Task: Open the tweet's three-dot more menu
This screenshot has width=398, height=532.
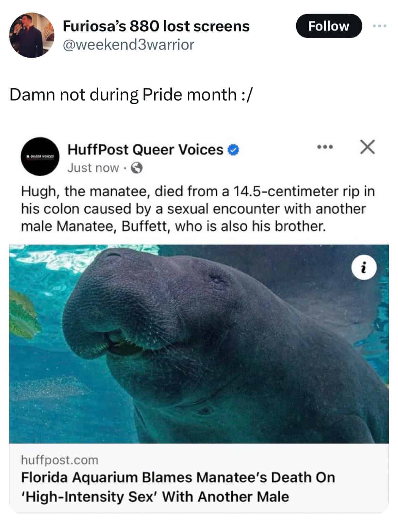Action: [379, 26]
